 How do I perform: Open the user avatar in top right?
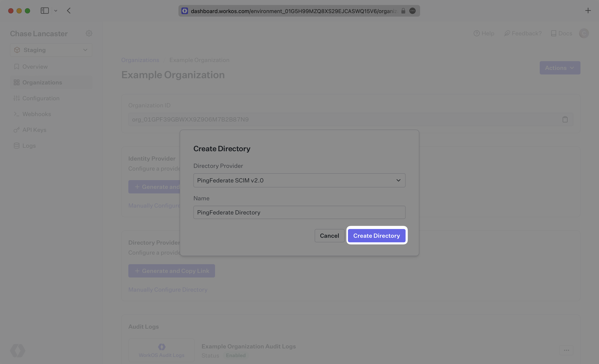(584, 33)
